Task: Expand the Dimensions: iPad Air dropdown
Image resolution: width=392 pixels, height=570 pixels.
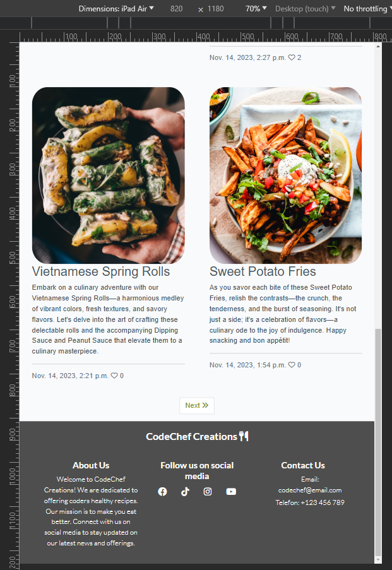Action: pyautogui.click(x=116, y=8)
